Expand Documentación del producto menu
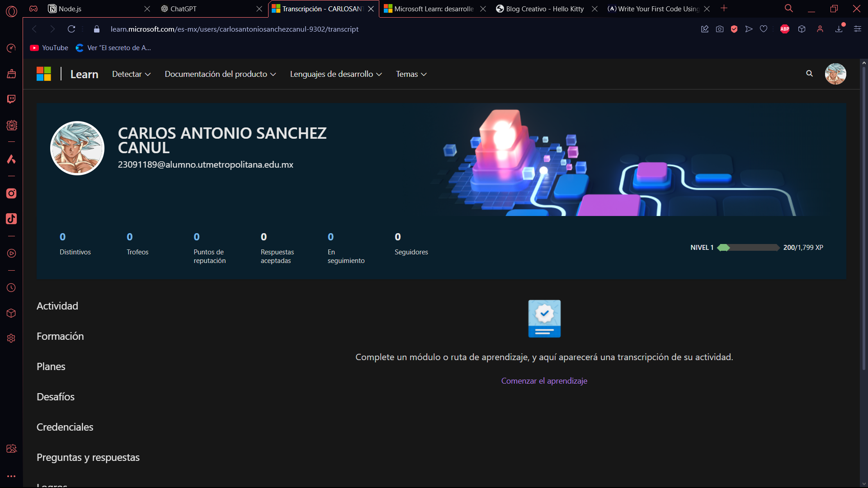The height and width of the screenshot is (488, 868). (220, 74)
